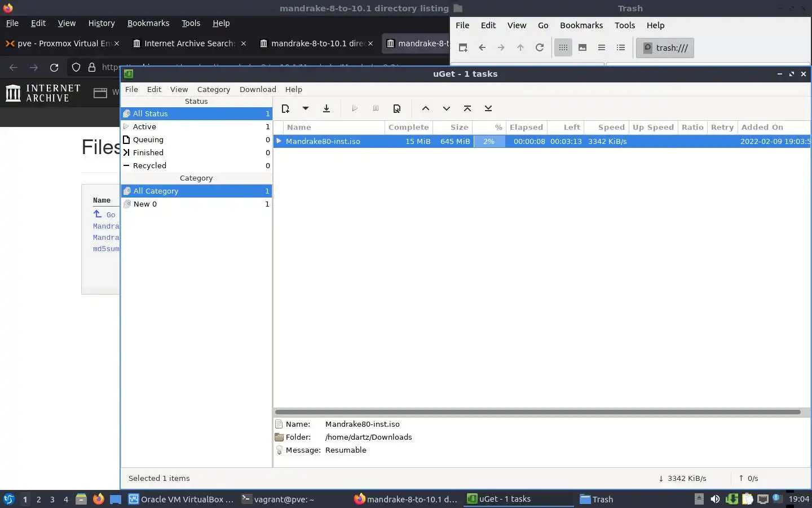The height and width of the screenshot is (508, 812).
Task: Click the trash:/// location field
Action: [665, 48]
